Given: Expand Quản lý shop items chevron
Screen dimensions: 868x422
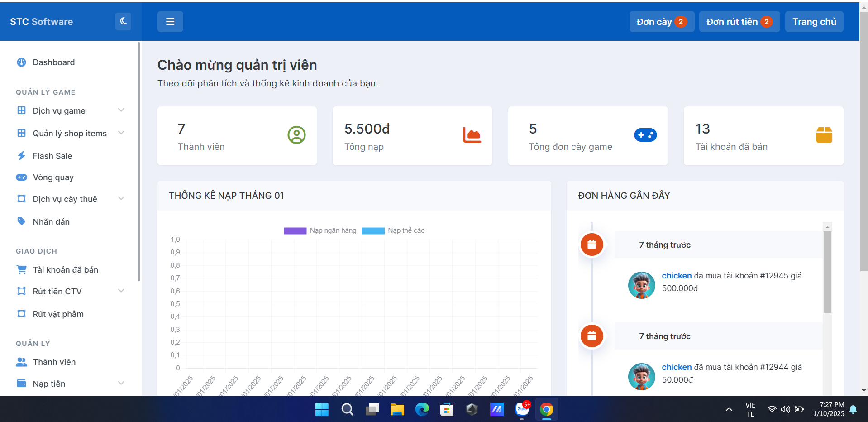Looking at the screenshot, I should pyautogui.click(x=121, y=133).
